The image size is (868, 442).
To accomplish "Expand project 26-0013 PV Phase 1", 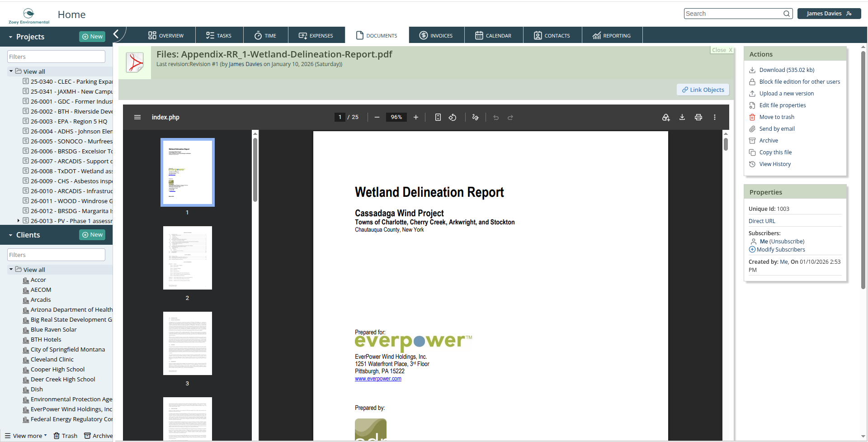I will [18, 221].
